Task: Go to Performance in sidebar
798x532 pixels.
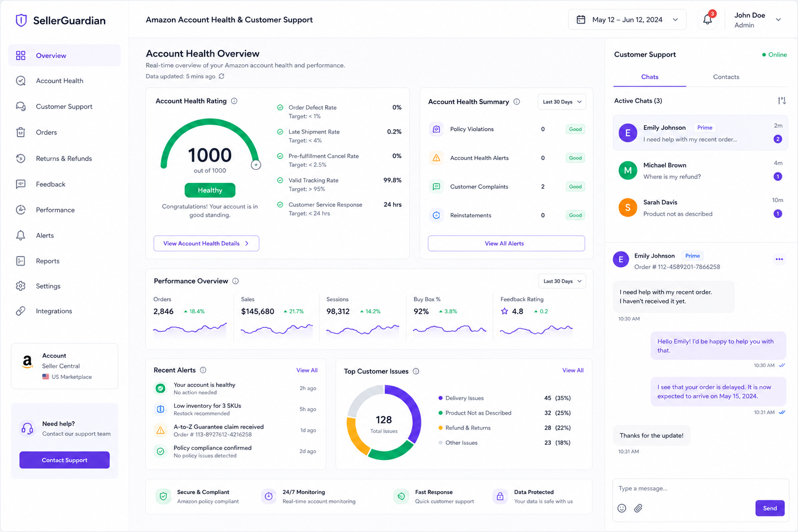Action: (64, 210)
